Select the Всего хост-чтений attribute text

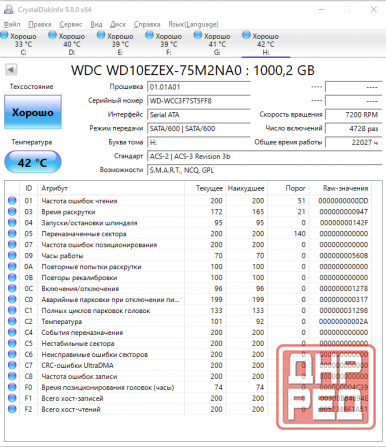[71, 409]
